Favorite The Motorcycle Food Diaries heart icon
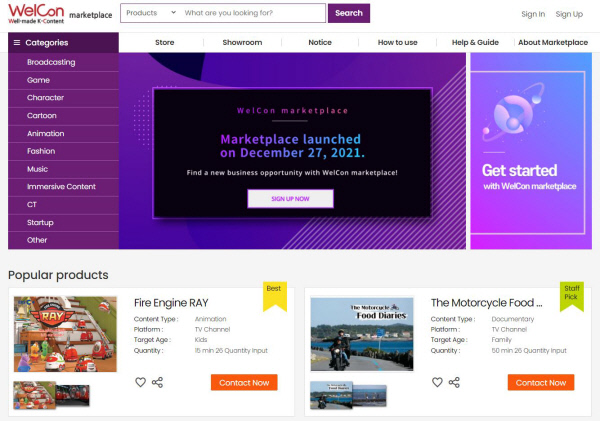Screen dimensions: 600x421 (x=437, y=382)
